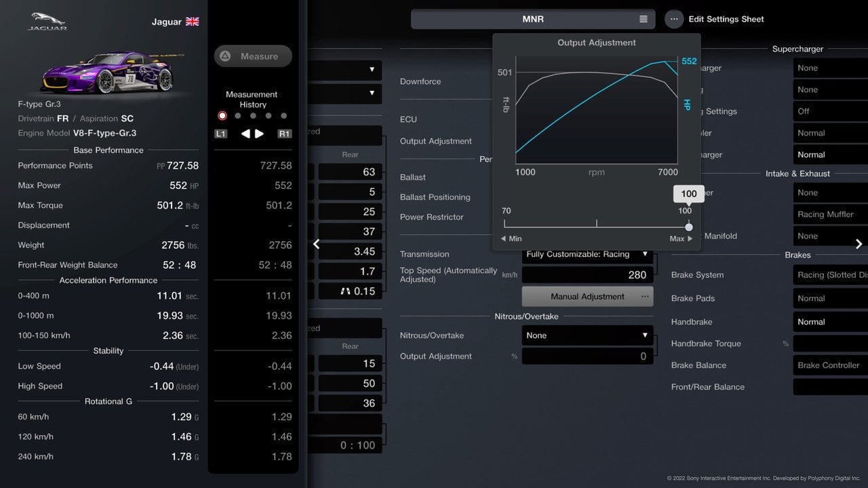Go to previous measurement with left arrow
The height and width of the screenshot is (488, 868).
(x=245, y=134)
